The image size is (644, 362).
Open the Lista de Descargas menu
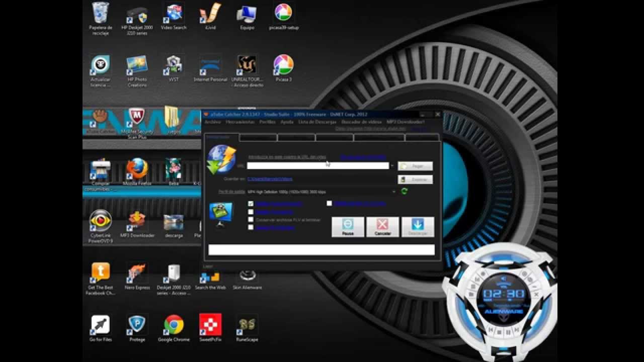tap(317, 122)
